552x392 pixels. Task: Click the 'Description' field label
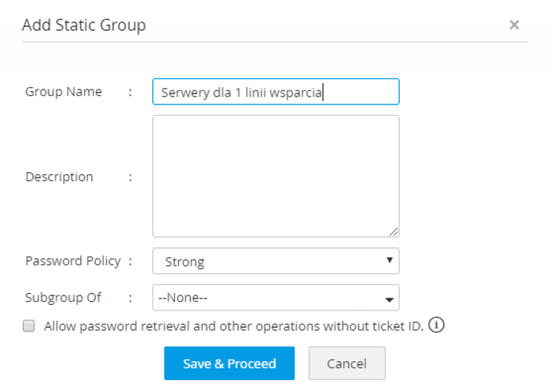tap(59, 177)
